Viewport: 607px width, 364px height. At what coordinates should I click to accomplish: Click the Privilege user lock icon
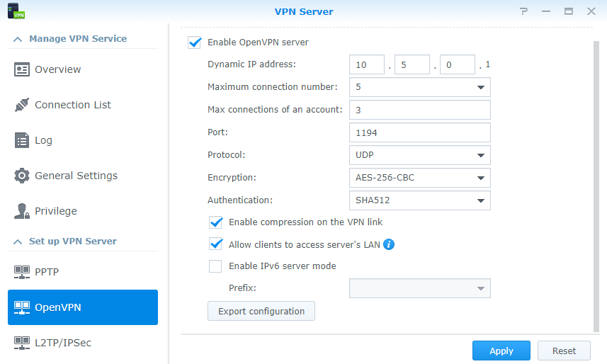(22, 211)
